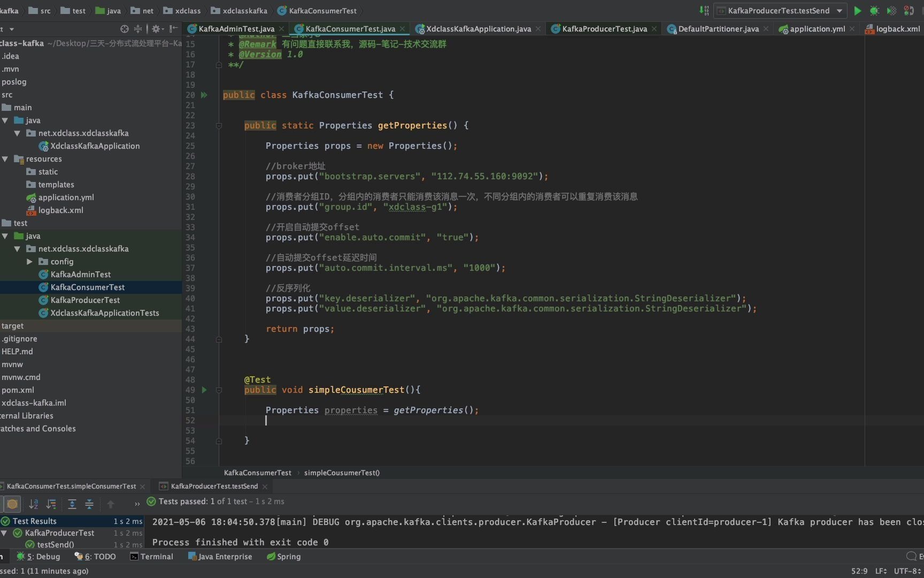
Task: Sort test results by duration
Action: coord(51,504)
